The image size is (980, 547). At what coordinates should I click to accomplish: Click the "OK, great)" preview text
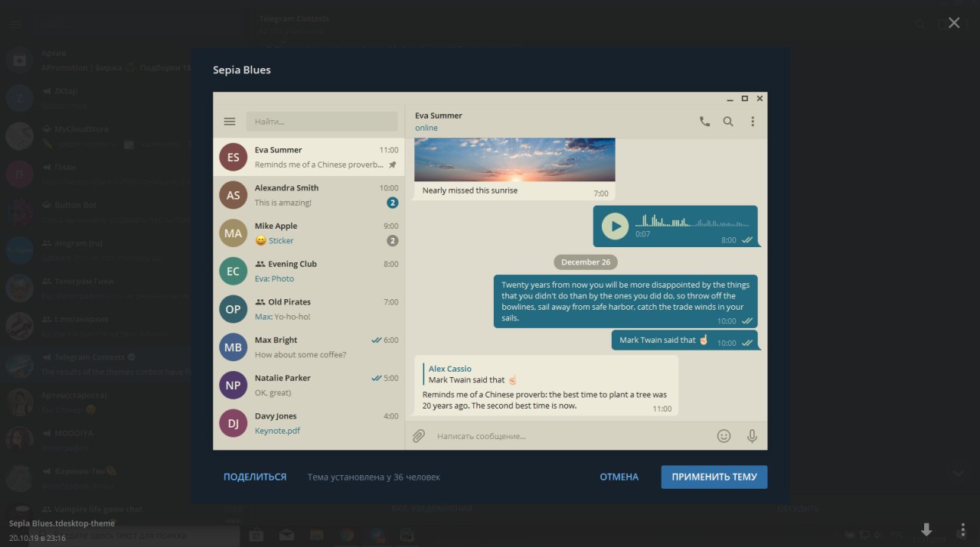[x=273, y=392]
